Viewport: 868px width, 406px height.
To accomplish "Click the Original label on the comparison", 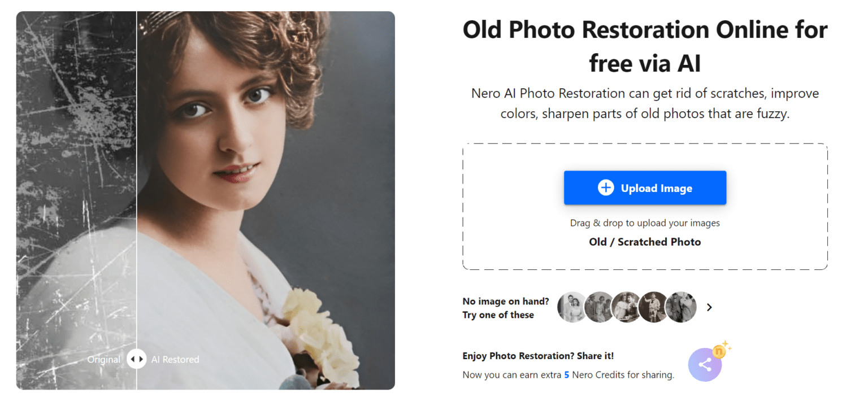I will pyautogui.click(x=104, y=359).
